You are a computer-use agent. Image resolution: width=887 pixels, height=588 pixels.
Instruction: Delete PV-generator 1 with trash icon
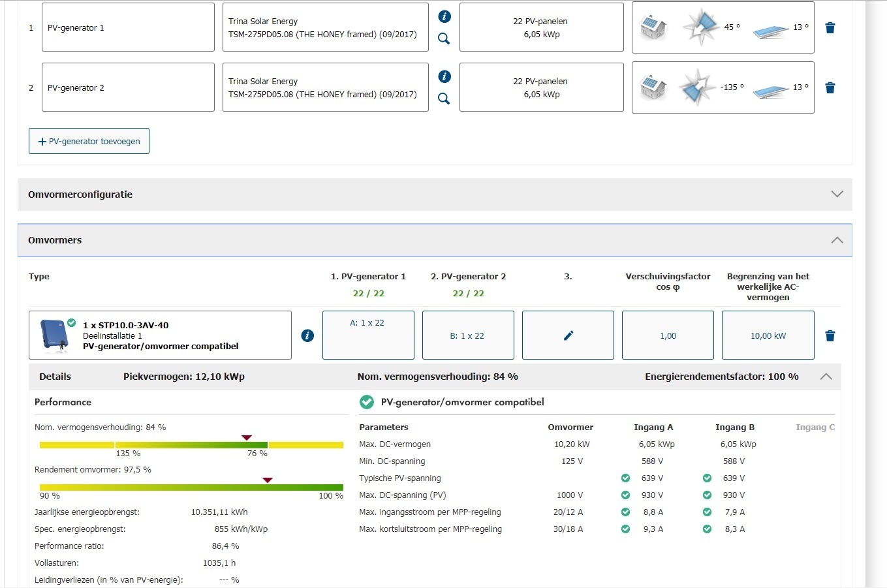(x=830, y=28)
